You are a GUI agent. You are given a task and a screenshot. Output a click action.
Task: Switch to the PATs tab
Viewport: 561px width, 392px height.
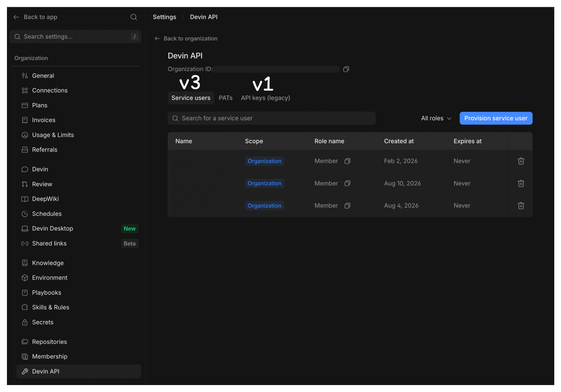pos(226,98)
